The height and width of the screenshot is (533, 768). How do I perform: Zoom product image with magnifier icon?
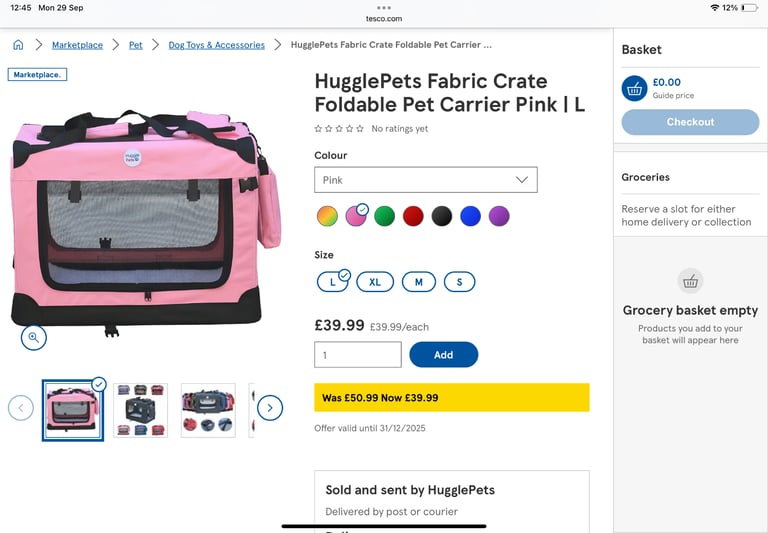pyautogui.click(x=33, y=338)
